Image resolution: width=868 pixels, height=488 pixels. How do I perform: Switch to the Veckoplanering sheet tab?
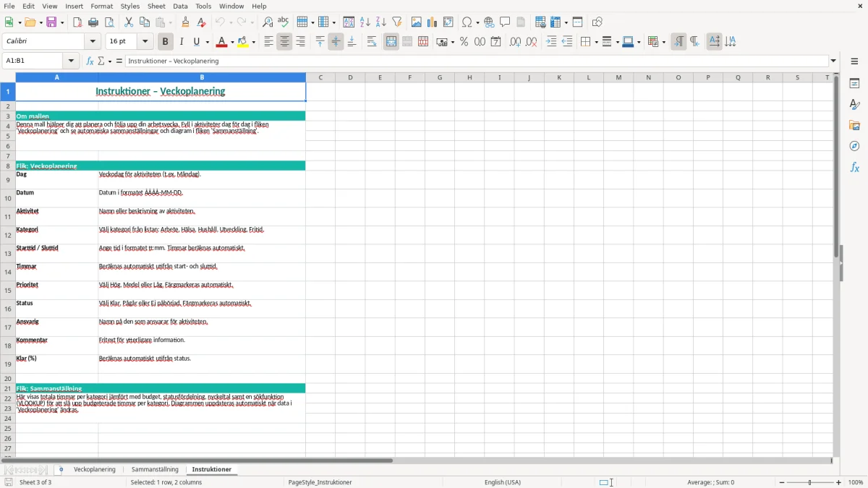click(x=95, y=469)
